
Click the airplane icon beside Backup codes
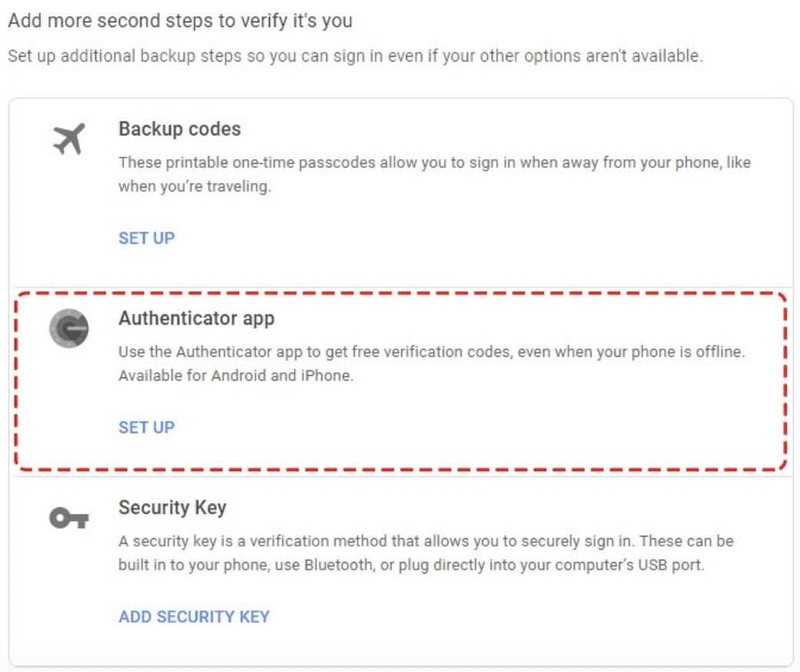(x=69, y=140)
